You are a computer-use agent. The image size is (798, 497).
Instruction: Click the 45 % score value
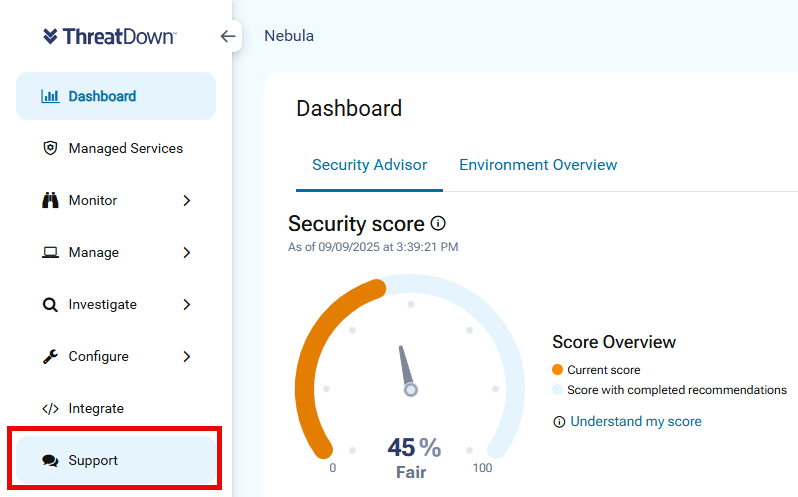pos(414,448)
